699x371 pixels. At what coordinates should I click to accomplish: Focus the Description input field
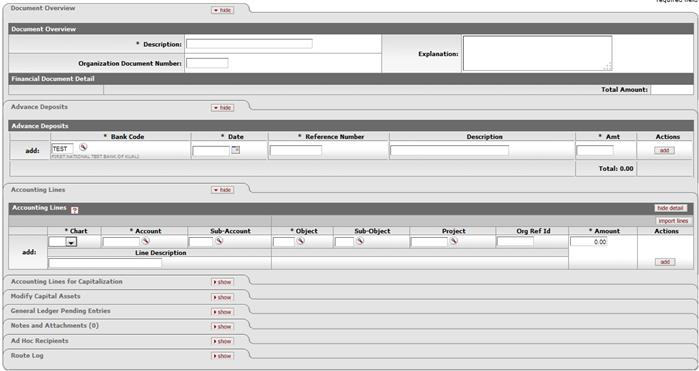[x=249, y=44]
